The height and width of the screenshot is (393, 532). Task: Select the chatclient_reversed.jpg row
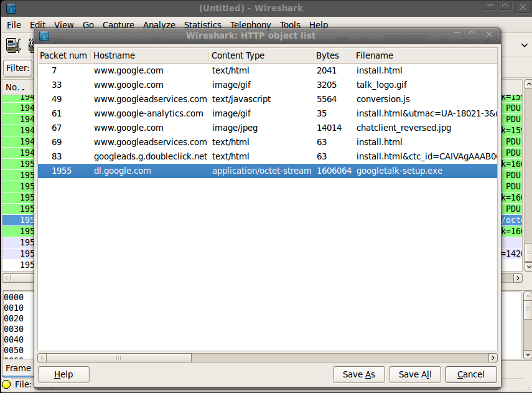point(268,128)
